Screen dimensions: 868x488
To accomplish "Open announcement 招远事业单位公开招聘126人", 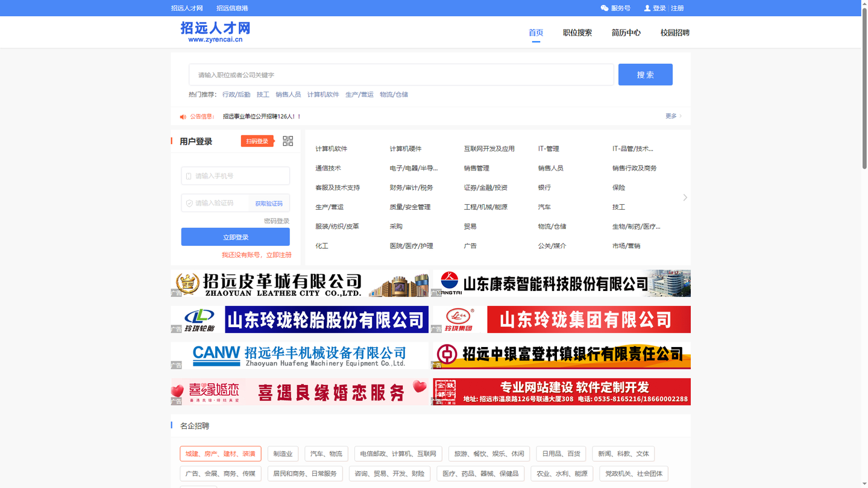I will coord(262,117).
